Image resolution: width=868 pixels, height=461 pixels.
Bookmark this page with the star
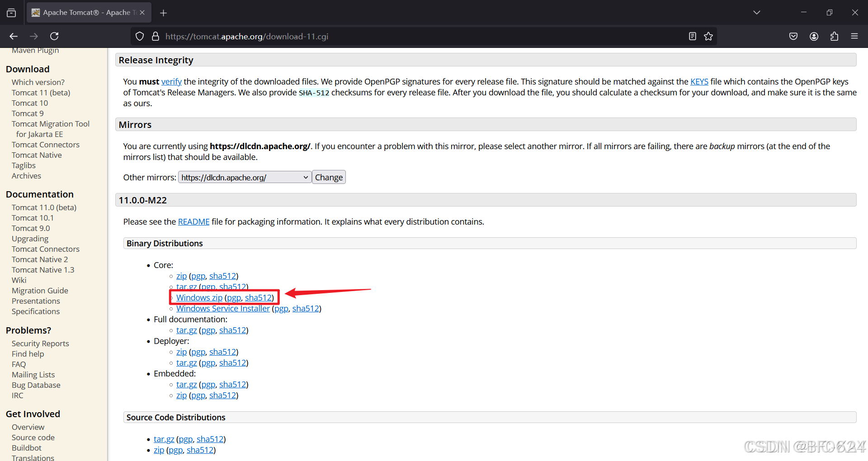click(708, 36)
